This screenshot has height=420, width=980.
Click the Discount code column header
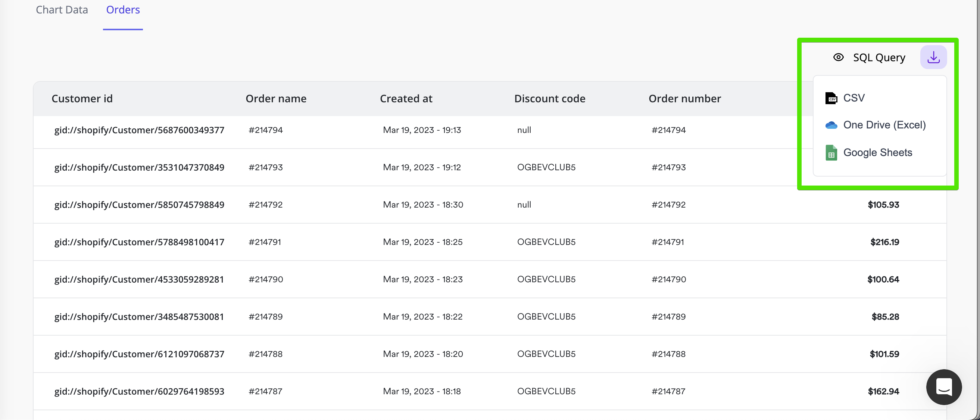tap(549, 99)
